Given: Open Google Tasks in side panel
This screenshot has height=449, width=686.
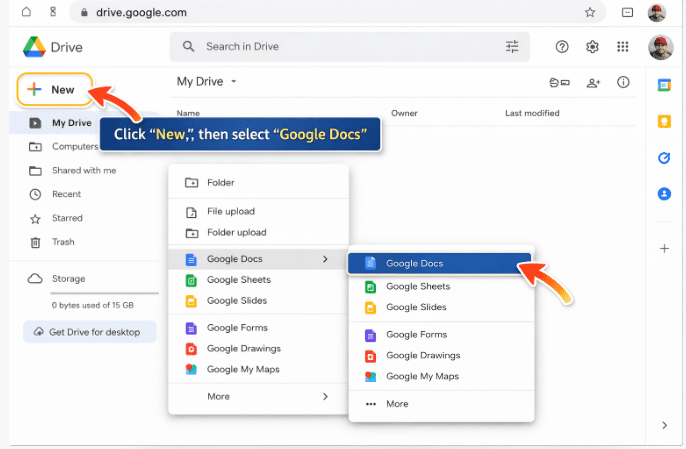Looking at the screenshot, I should click(x=664, y=158).
